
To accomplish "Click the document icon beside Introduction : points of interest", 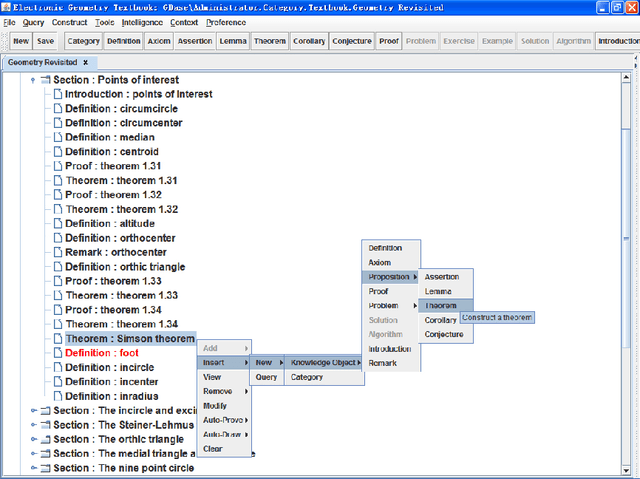I will (58, 94).
